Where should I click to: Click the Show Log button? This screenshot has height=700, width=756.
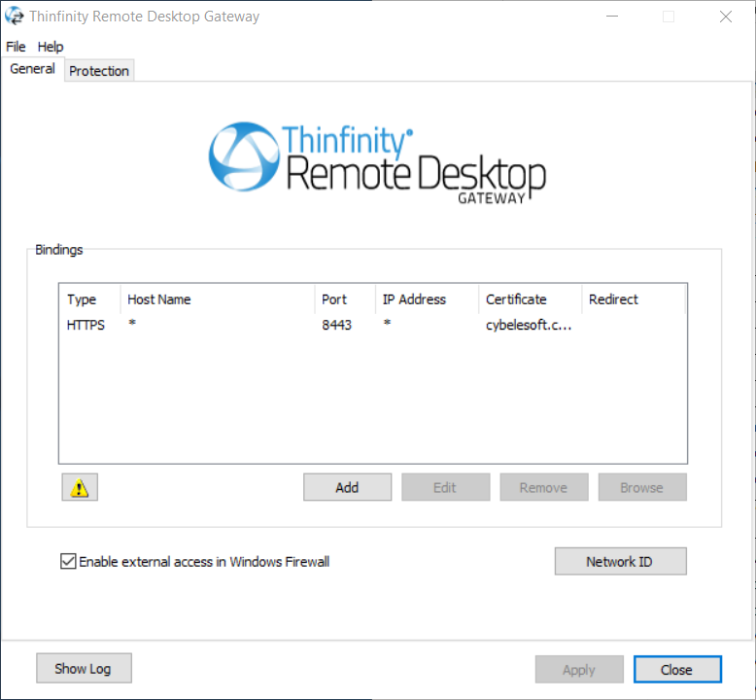pos(84,668)
